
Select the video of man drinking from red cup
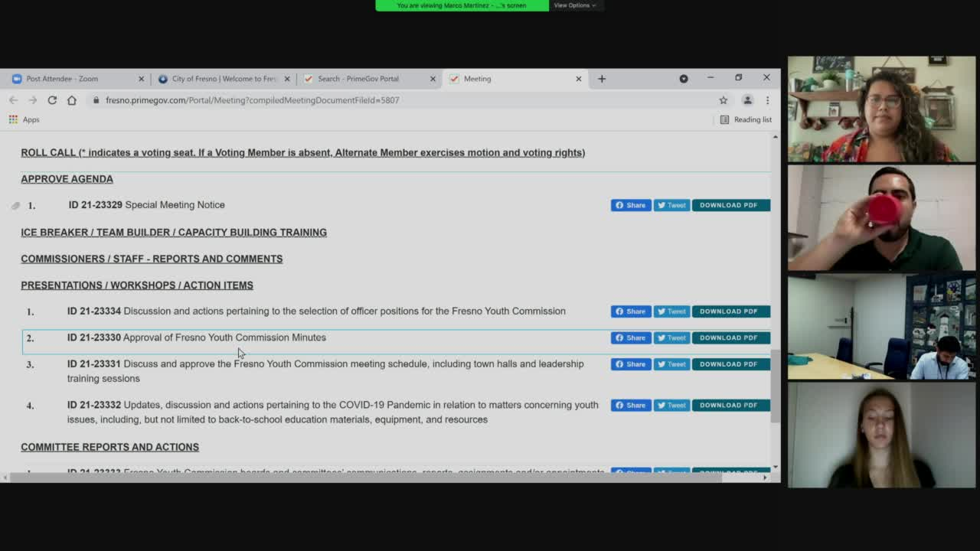[x=882, y=218]
